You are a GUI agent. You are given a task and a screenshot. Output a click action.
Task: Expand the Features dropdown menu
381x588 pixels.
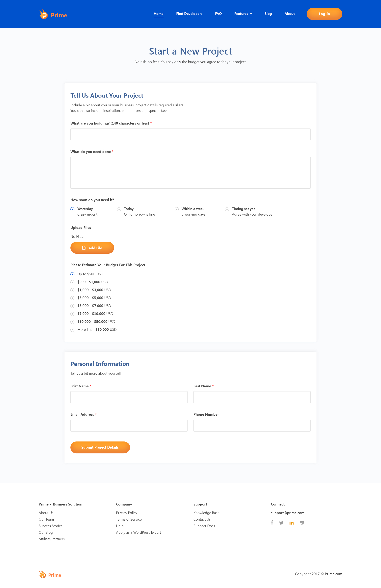243,14
